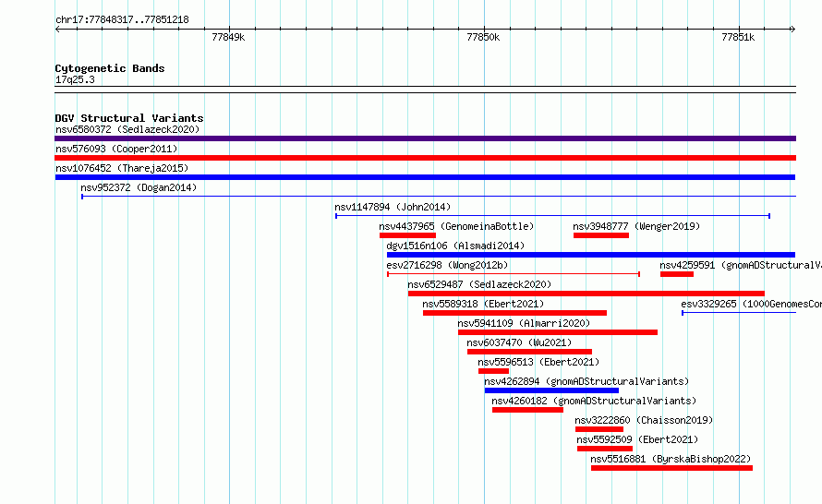Click the esv2716298 (Wong2012b) label
This screenshot has height=504, width=822.
tap(447, 265)
